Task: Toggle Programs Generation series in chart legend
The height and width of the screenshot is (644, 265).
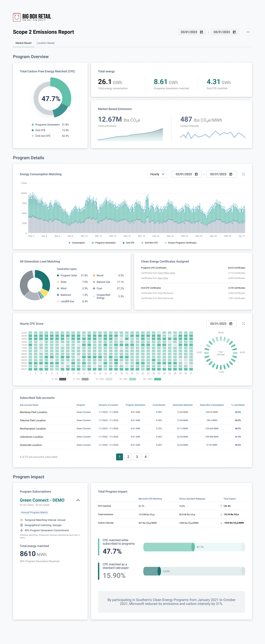Action: [x=104, y=243]
